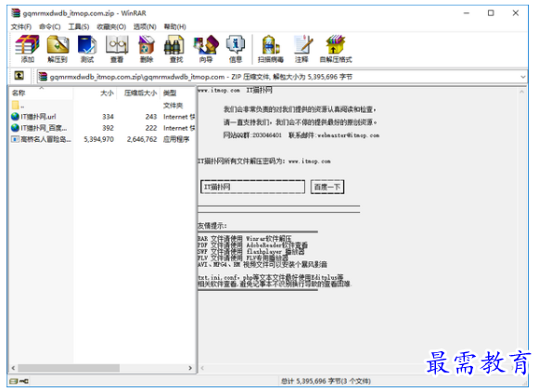Click the SFX (自解压格式) toolbar icon
This screenshot has width=539, height=392.
coord(335,45)
